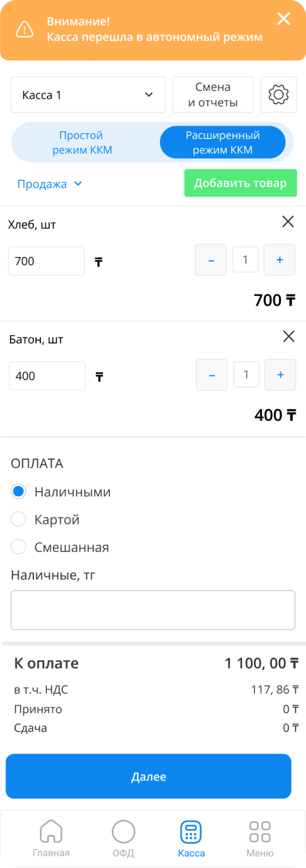Expand the Касса 1 dropdown
The width and height of the screenshot is (306, 868).
click(x=88, y=94)
